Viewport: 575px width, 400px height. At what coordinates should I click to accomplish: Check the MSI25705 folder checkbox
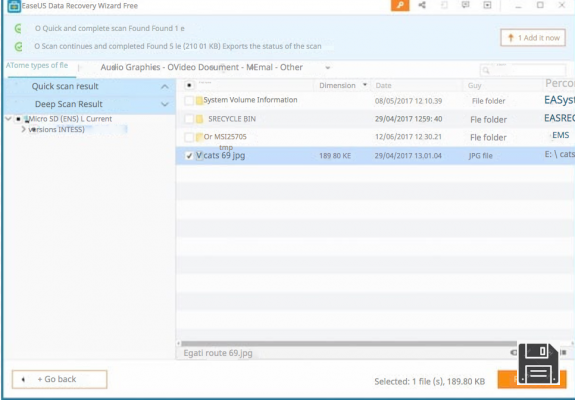click(189, 137)
